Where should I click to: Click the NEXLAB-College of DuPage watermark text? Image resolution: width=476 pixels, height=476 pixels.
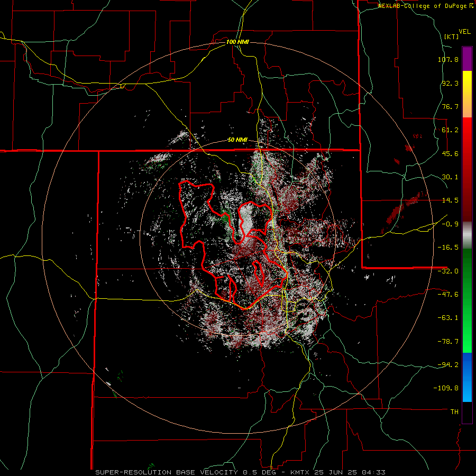pos(425,6)
